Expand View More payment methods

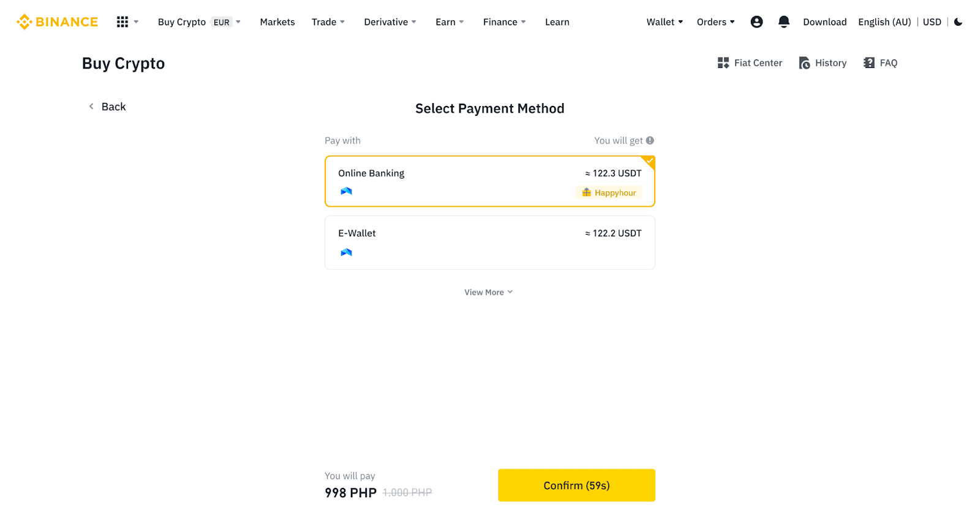(x=488, y=292)
